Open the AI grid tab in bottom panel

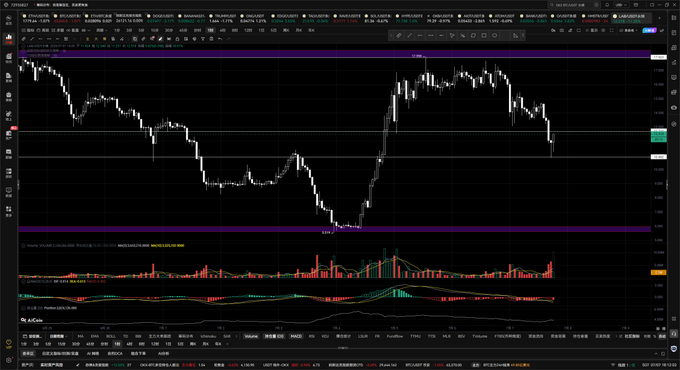92,354
